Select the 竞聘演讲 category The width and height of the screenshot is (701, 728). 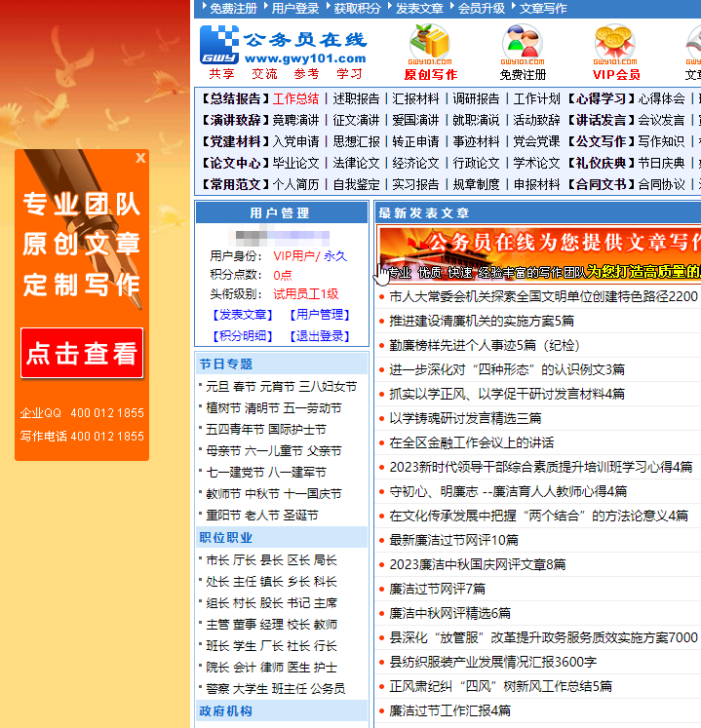[296, 120]
